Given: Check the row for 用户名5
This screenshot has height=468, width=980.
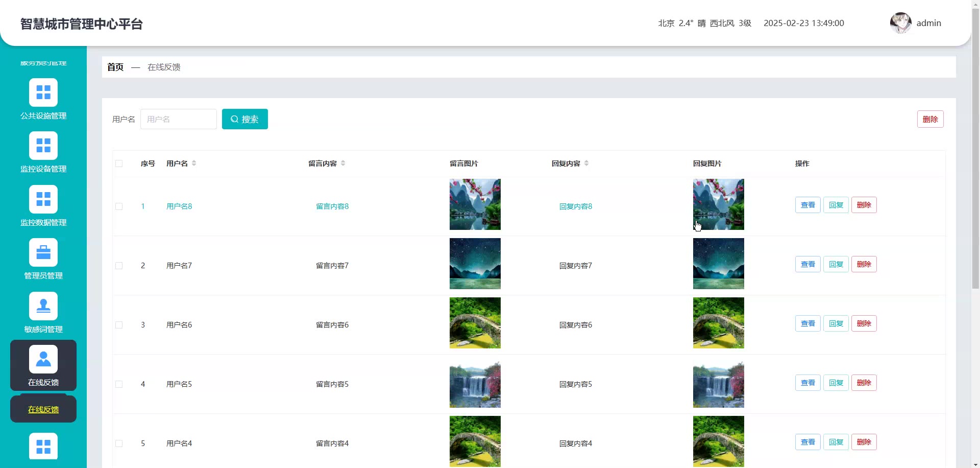Looking at the screenshot, I should [x=119, y=384].
